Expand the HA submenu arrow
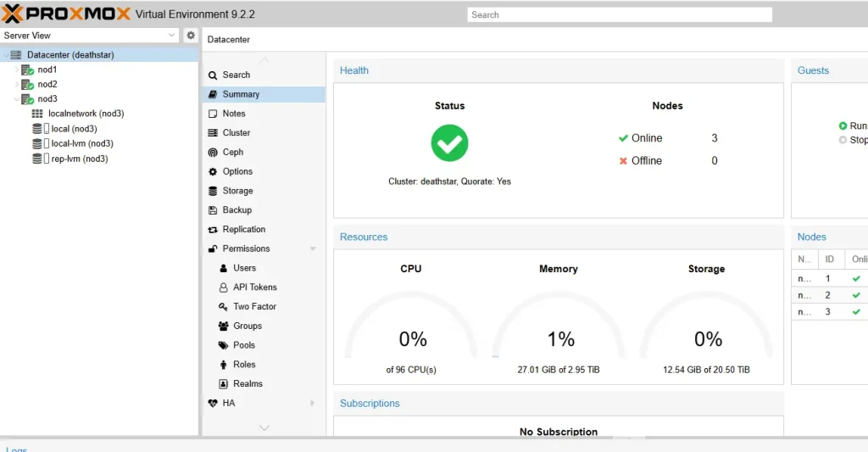868x452 pixels. pyautogui.click(x=312, y=404)
